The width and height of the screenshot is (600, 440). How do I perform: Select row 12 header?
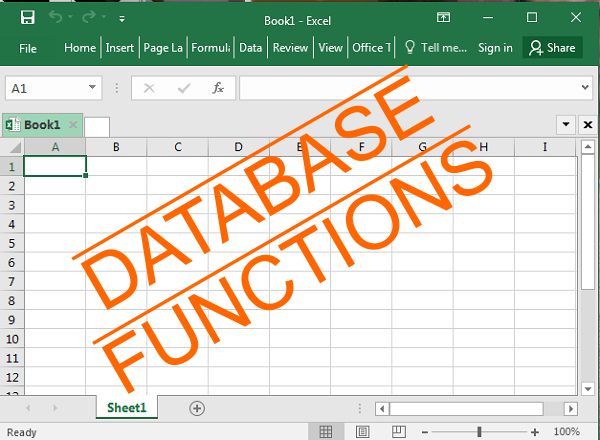(12, 377)
